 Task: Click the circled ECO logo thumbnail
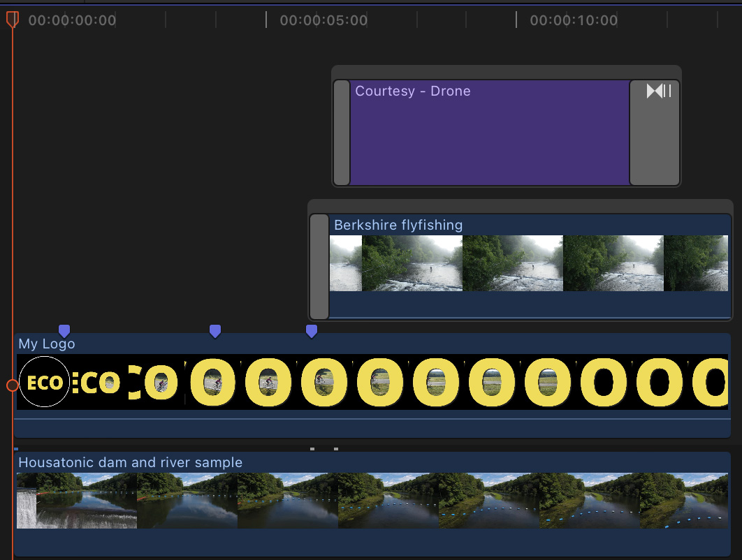coord(45,382)
